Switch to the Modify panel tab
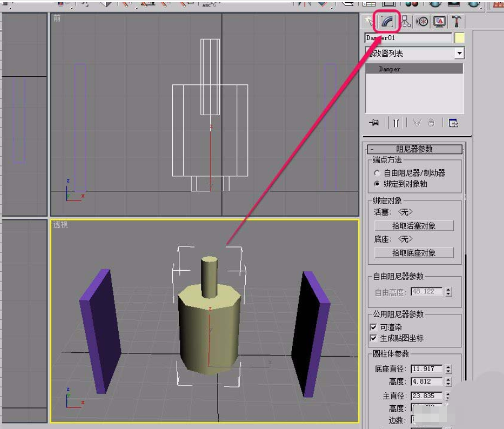504x429 pixels. point(387,22)
